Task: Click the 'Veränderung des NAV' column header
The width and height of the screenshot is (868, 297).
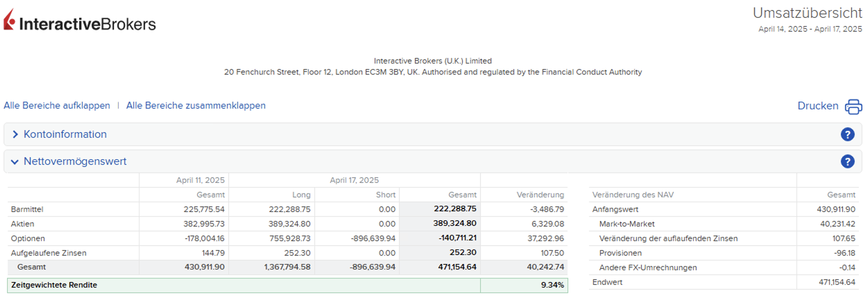Action: pyautogui.click(x=633, y=195)
